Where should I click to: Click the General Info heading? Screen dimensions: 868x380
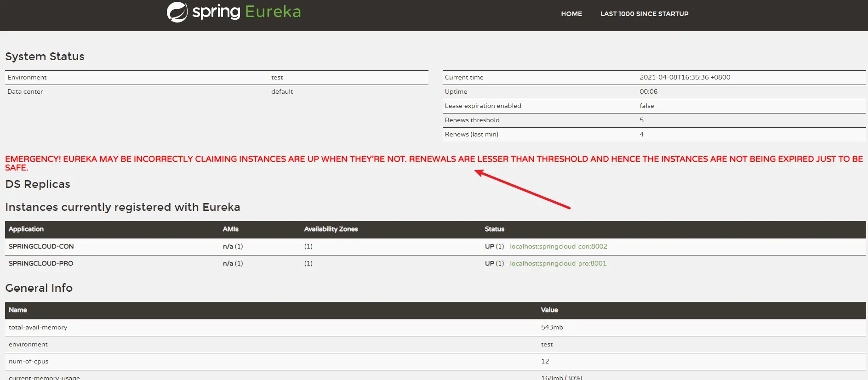[x=39, y=288]
